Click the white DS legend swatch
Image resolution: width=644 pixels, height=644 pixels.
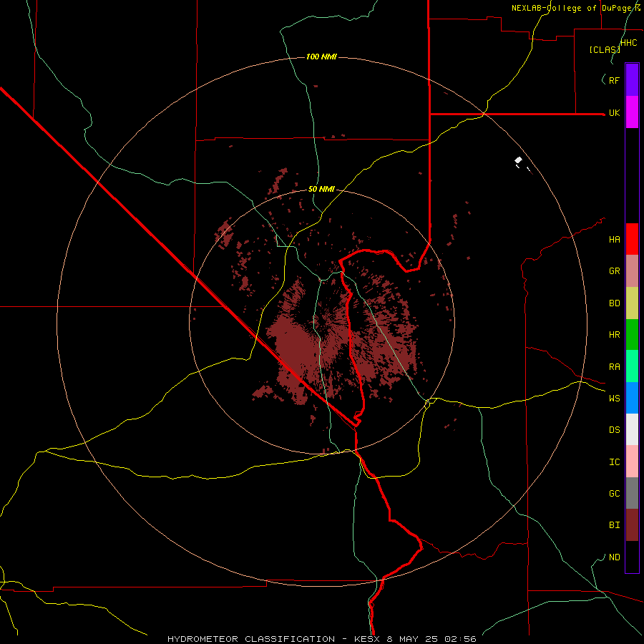632,429
